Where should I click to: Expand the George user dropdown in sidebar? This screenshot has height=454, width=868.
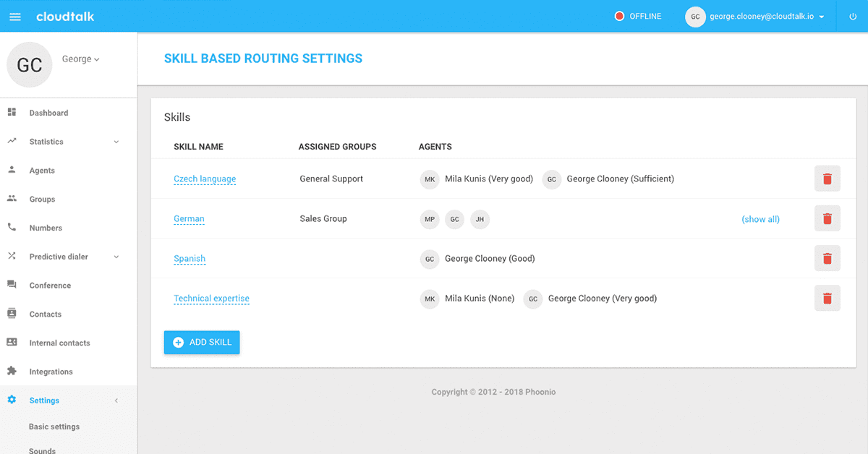(81, 59)
